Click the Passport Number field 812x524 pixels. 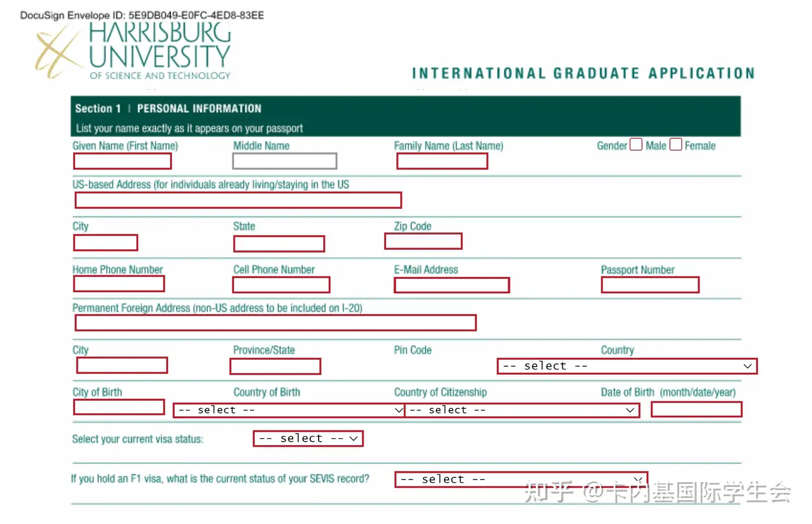click(x=650, y=285)
